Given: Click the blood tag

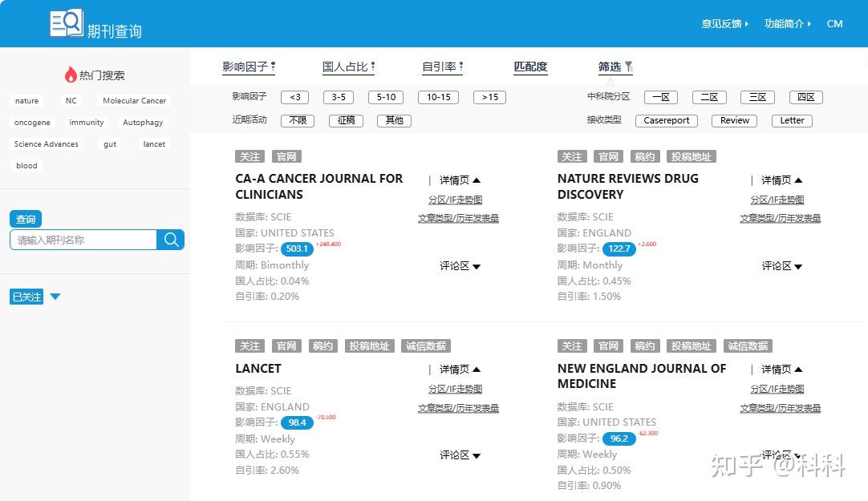Looking at the screenshot, I should (26, 165).
